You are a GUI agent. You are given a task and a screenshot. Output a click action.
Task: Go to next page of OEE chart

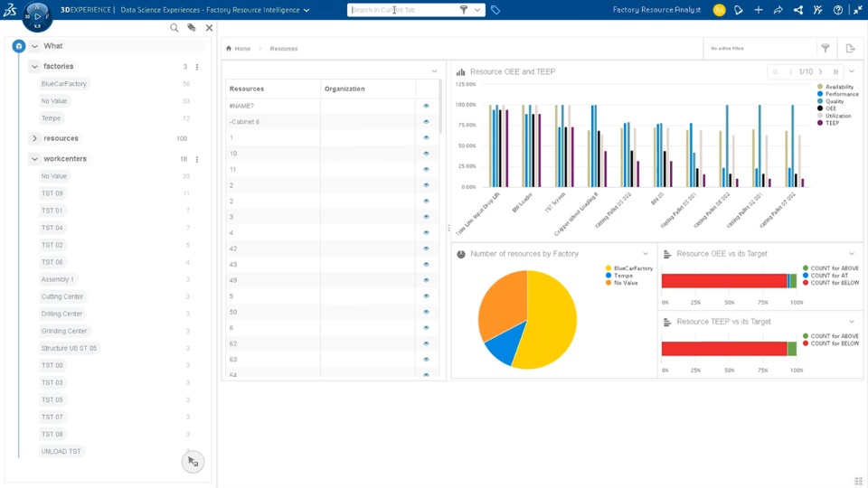pyautogui.click(x=820, y=72)
